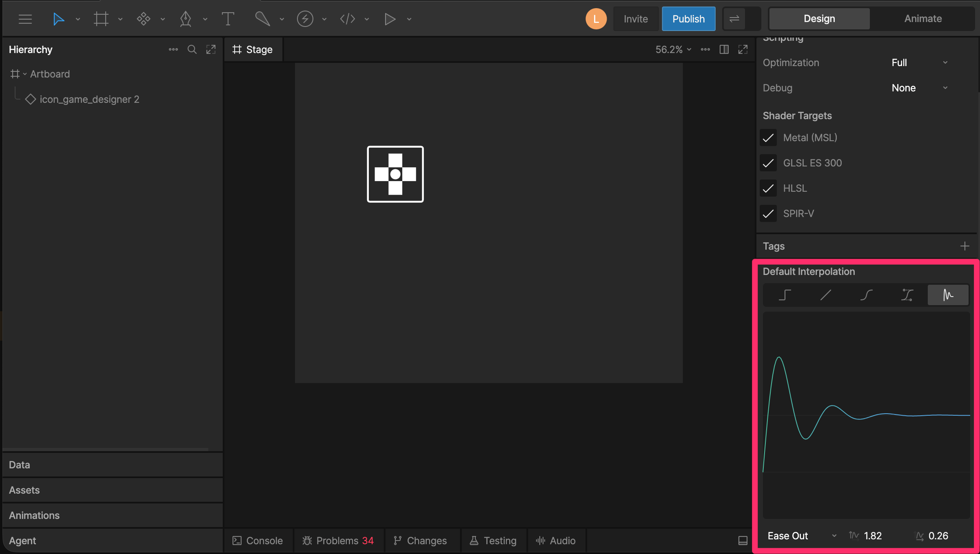The image size is (980, 554).
Task: Toggle Metal (MSL) shader target
Action: point(768,138)
